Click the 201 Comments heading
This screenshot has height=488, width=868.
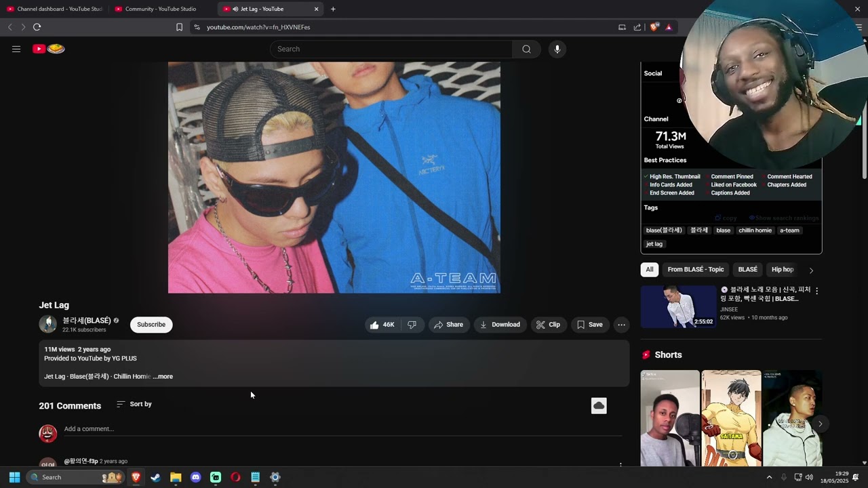[x=70, y=406]
